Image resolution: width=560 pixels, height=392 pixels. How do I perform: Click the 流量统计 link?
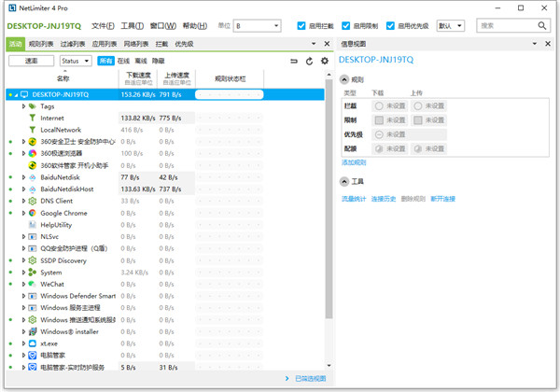pos(354,199)
